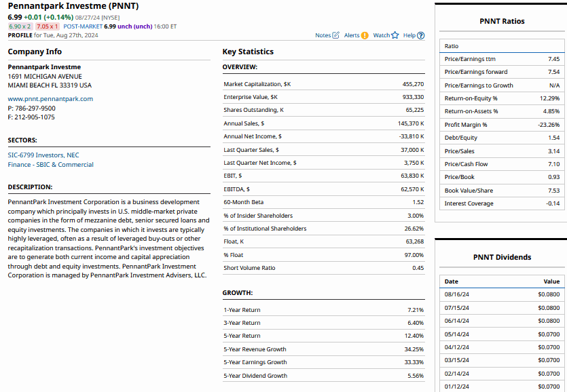Open Finance - SBIC & Commercial sector

pyautogui.click(x=51, y=164)
